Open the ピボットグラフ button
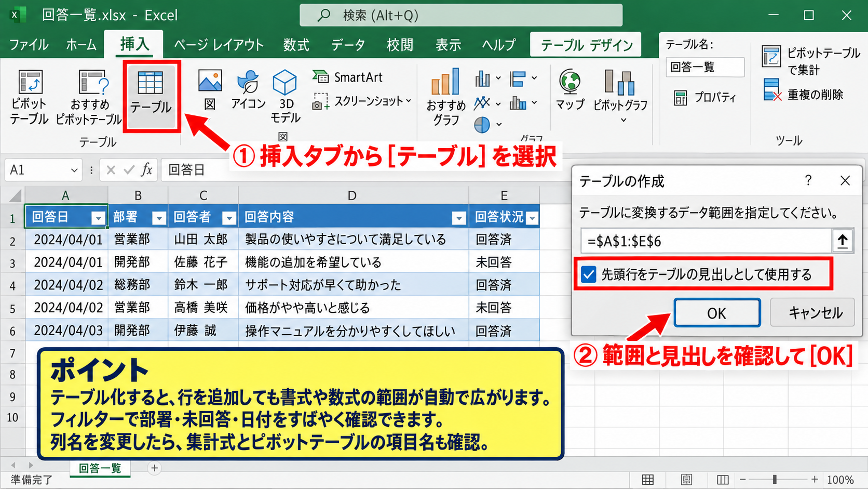Screen dimensions: 868x489 [620, 97]
